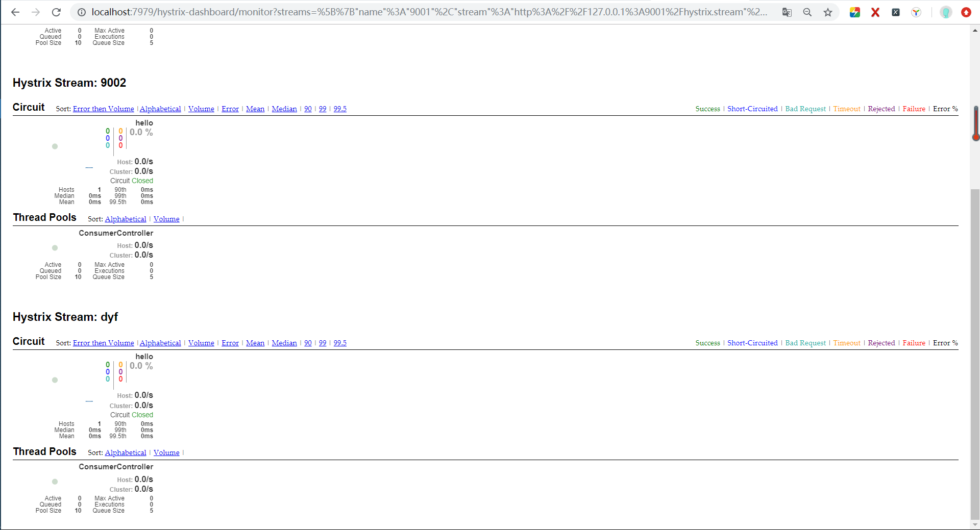Click the hello circuit name under 9002

pyautogui.click(x=144, y=123)
